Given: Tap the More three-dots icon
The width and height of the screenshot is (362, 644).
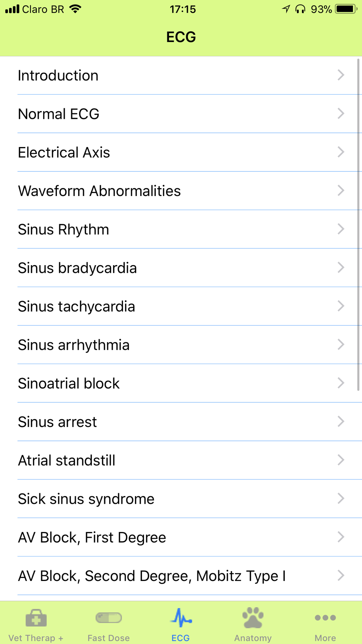Looking at the screenshot, I should (x=325, y=618).
